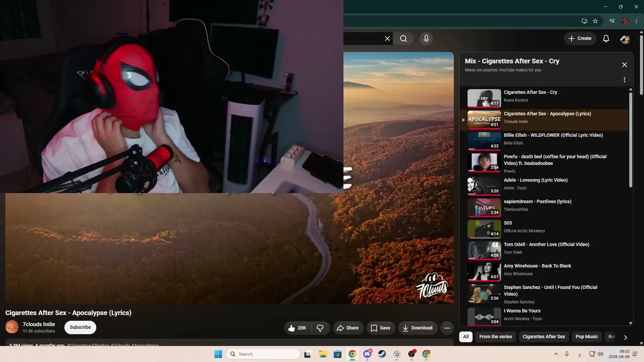644x362 pixels.
Task: Click the install/cast icon in address bar
Action: (584, 21)
